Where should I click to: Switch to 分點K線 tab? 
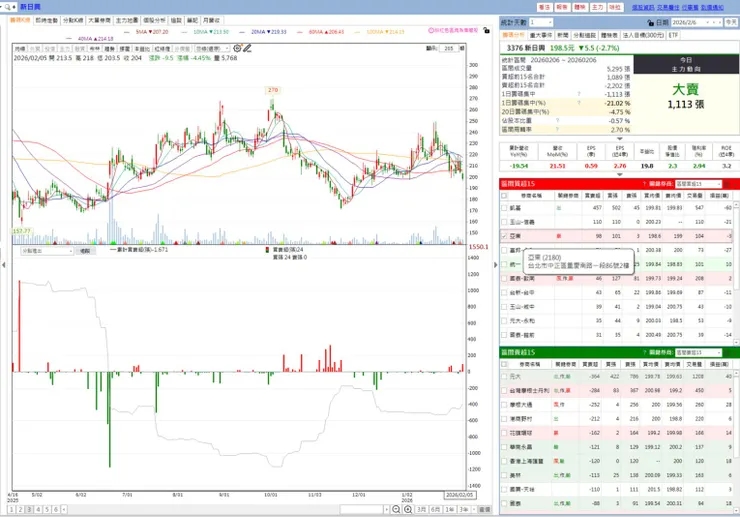[73, 20]
